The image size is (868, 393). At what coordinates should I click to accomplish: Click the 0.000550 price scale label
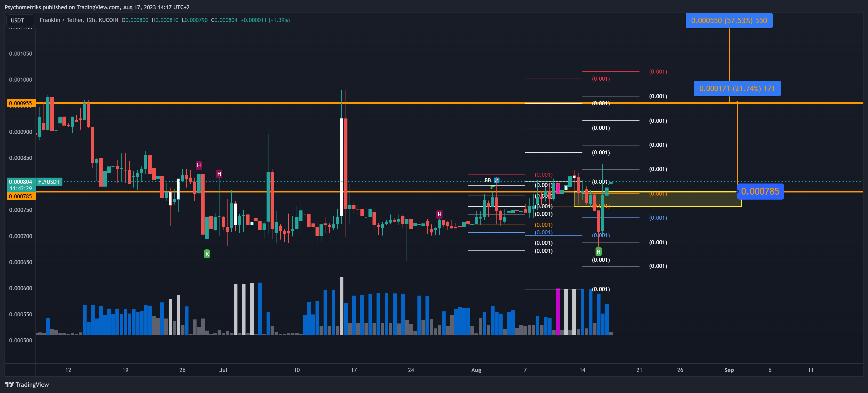click(21, 314)
